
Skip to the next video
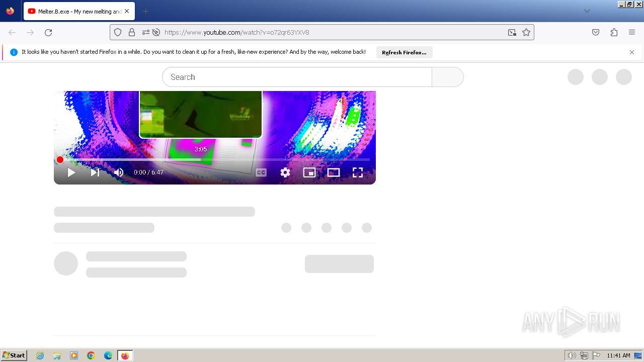coord(95,172)
